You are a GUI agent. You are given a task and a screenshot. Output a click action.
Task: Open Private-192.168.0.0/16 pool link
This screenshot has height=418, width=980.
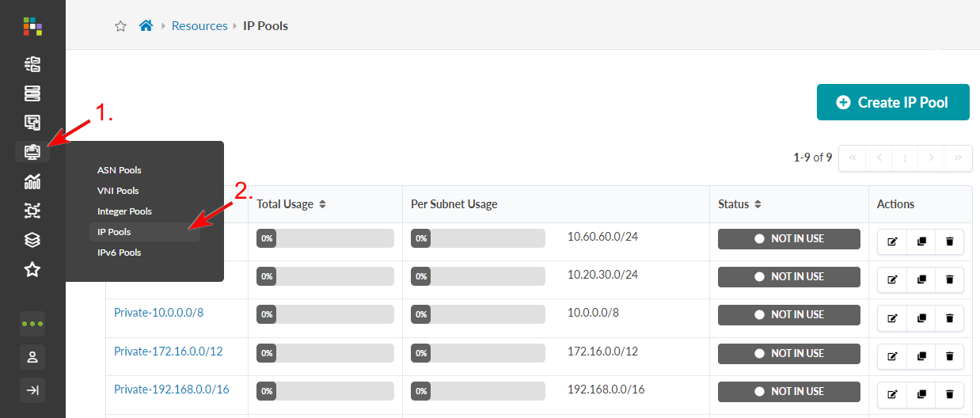172,389
